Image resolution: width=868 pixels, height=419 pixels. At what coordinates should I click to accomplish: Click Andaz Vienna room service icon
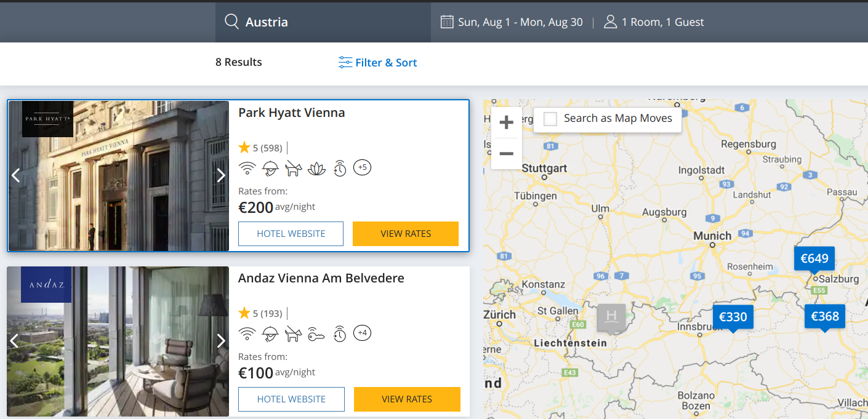[x=270, y=333]
